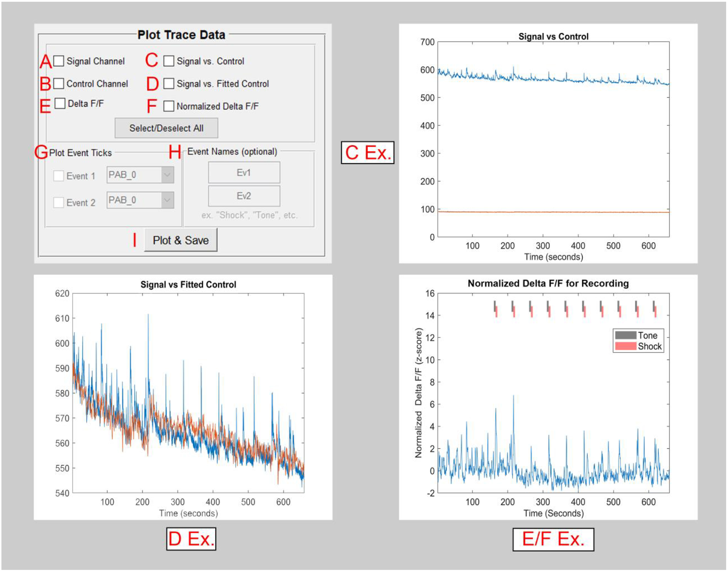The width and height of the screenshot is (728, 572).
Task: Check the Signal Channel checkbox
Action: (x=59, y=61)
